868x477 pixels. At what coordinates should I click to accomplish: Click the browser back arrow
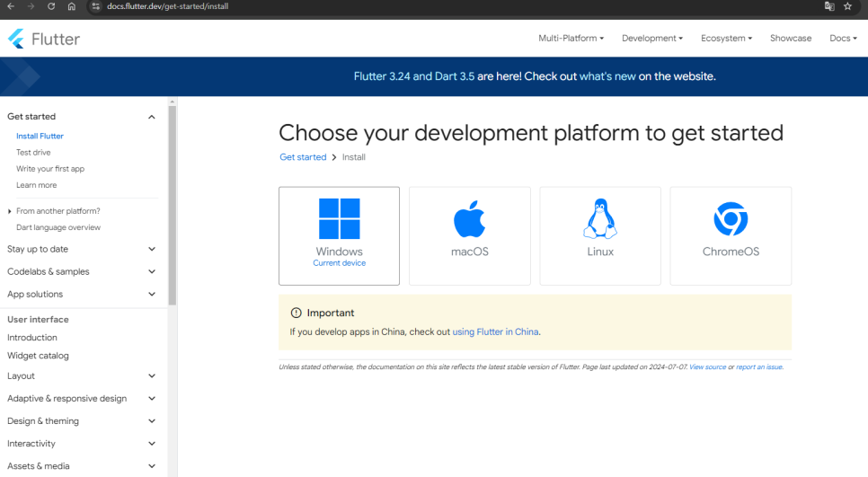(x=11, y=6)
